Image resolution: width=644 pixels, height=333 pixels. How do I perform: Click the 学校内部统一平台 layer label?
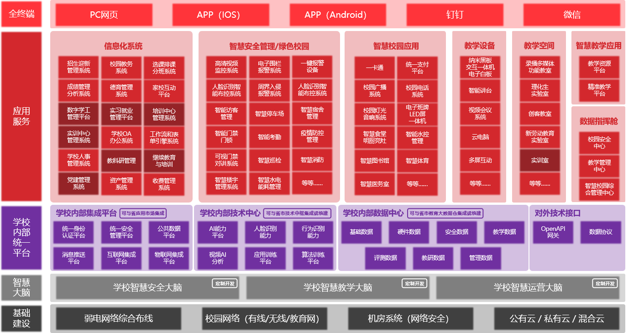(21, 237)
